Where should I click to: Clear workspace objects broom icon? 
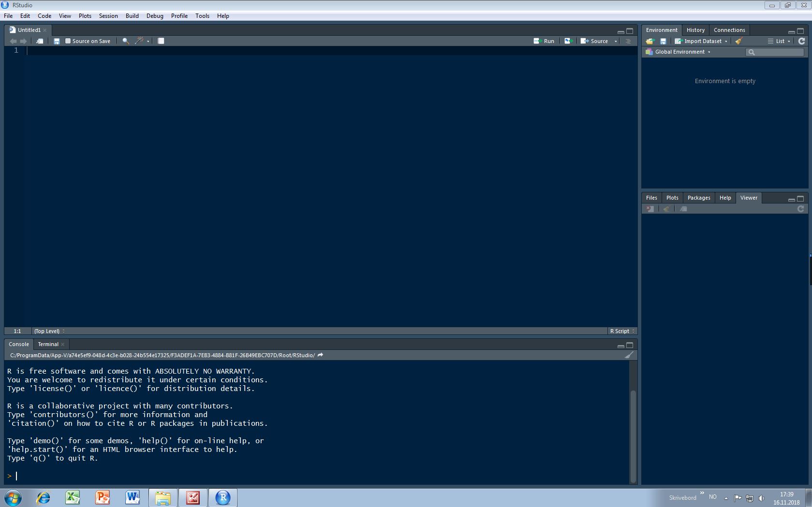[x=738, y=41]
